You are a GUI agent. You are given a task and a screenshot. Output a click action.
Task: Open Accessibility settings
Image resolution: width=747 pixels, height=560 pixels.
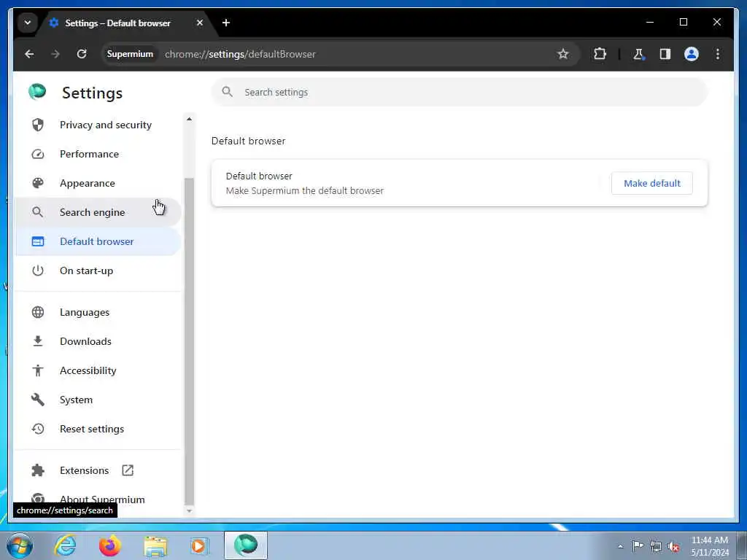[x=97, y=370]
